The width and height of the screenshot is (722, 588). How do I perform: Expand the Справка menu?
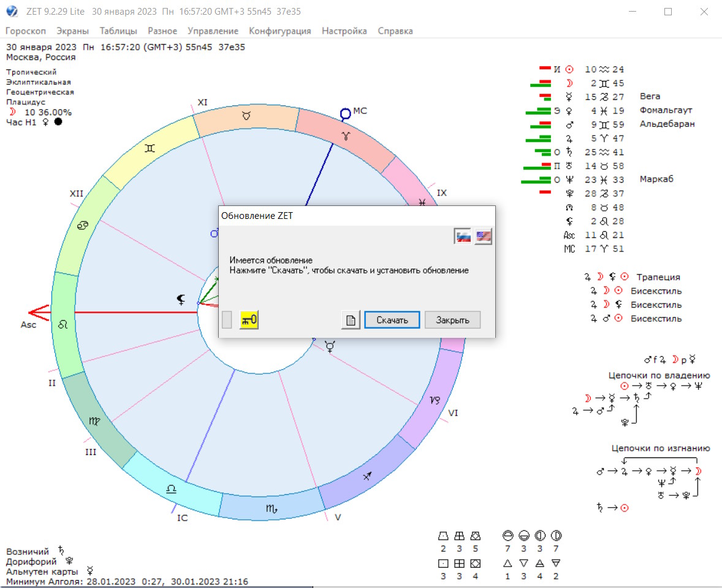coord(395,31)
